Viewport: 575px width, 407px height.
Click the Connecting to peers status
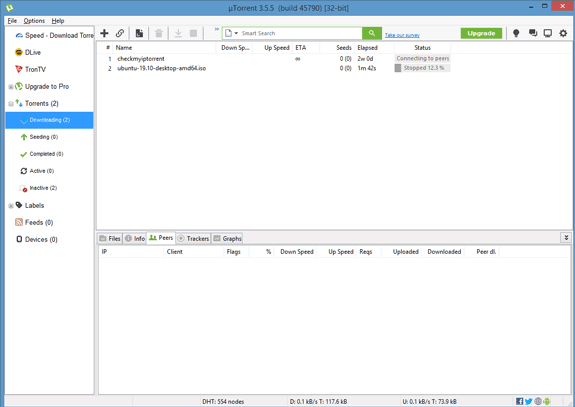click(422, 58)
